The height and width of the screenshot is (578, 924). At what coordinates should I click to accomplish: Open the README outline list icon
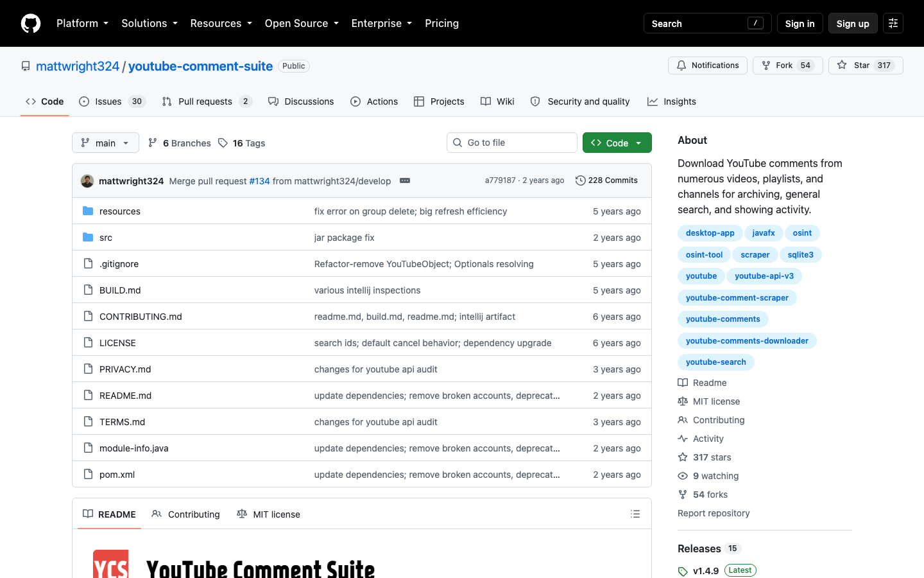coord(635,514)
